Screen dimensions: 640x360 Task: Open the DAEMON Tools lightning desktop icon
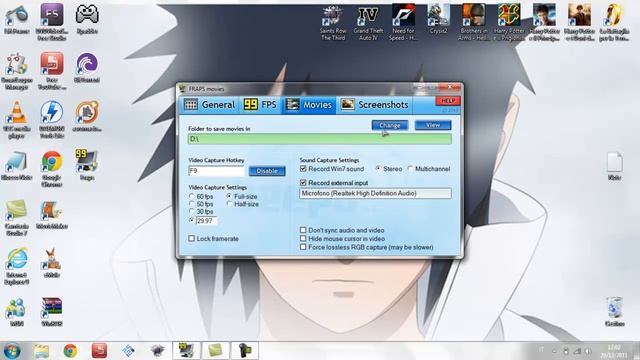[x=52, y=113]
